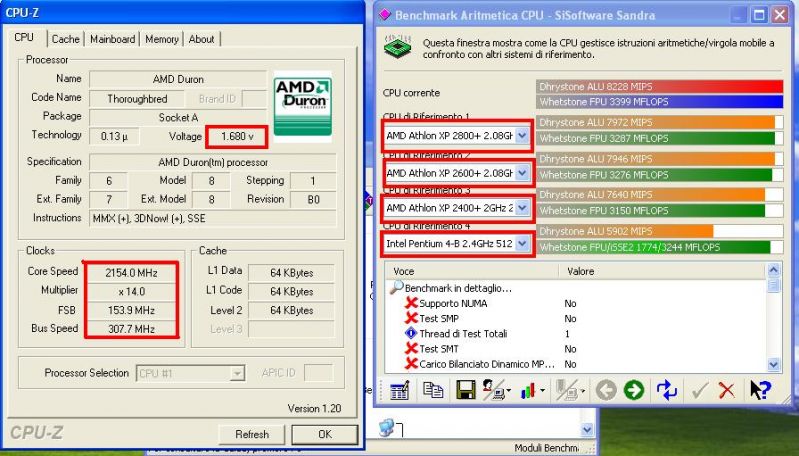Select the greyed-out document/computer toolbar icon
Viewport: 799px width, 456px height.
(568, 390)
